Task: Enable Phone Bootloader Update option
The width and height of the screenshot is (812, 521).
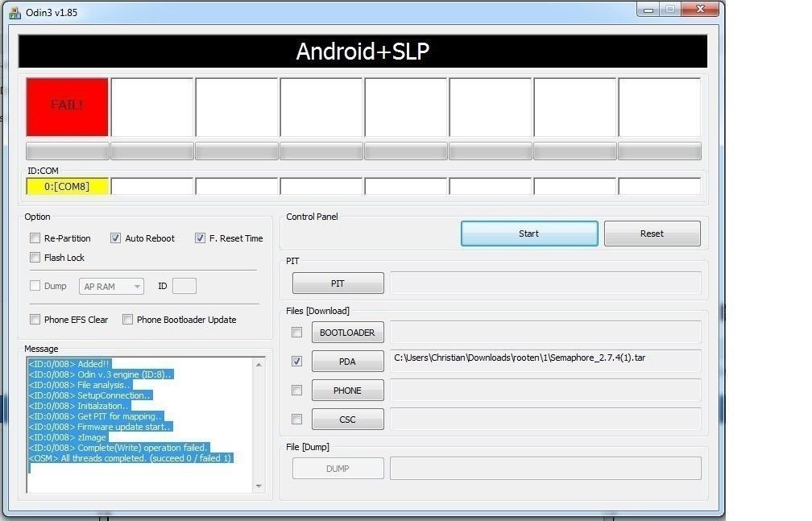Action: click(127, 320)
